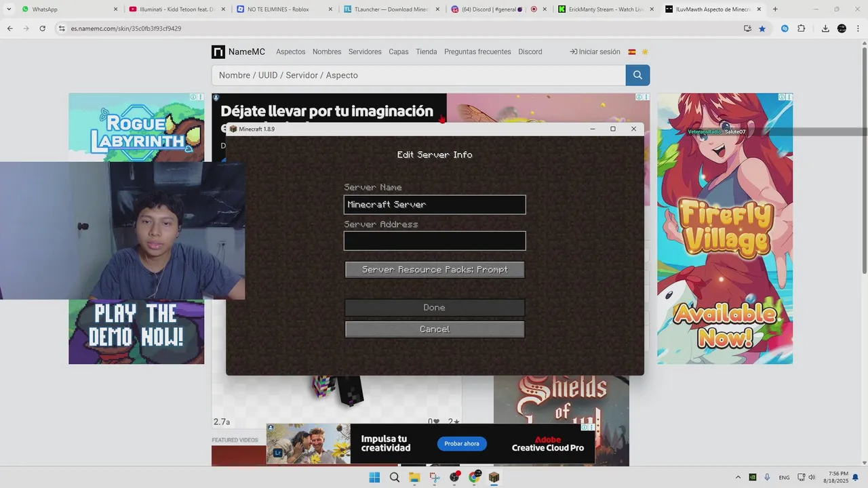Open the tab search dropdown arrow
The width and height of the screenshot is (868, 488).
(8, 9)
